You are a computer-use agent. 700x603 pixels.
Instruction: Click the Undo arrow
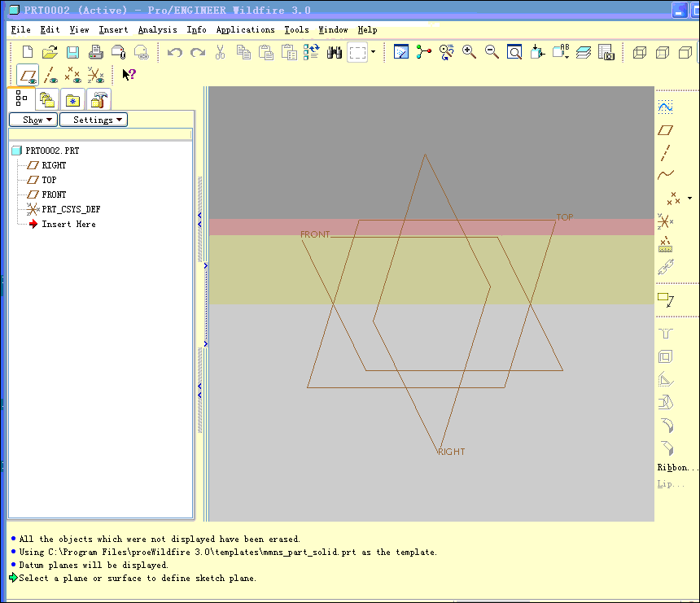(x=174, y=52)
